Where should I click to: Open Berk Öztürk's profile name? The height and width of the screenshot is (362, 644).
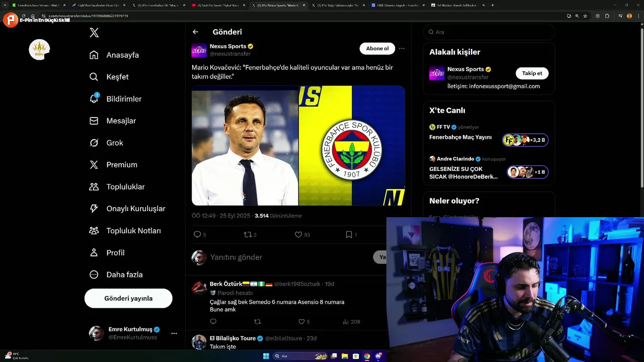click(x=226, y=284)
